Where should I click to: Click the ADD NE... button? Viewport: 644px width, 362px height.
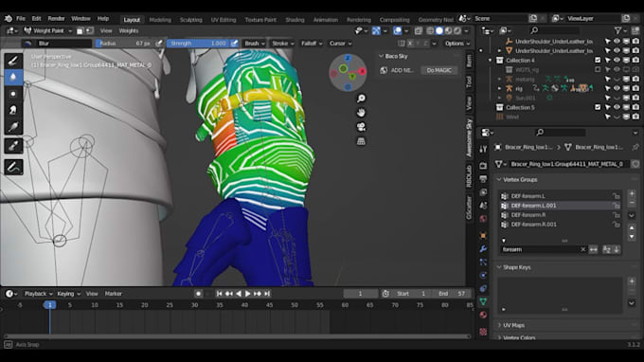397,70
